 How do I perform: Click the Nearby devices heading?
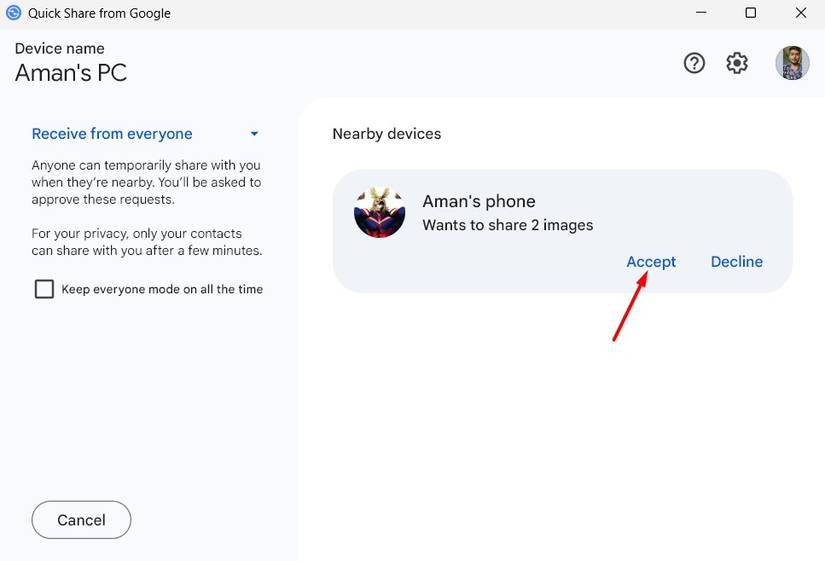click(386, 134)
